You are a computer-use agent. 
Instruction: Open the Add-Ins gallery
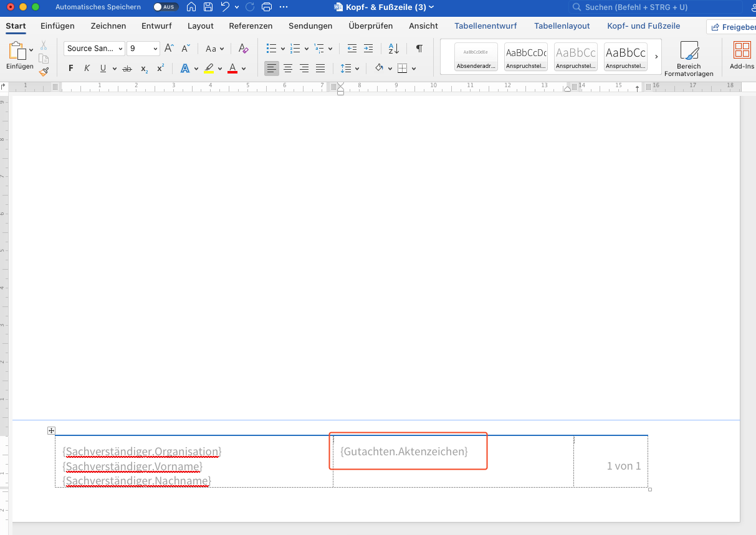[742, 55]
